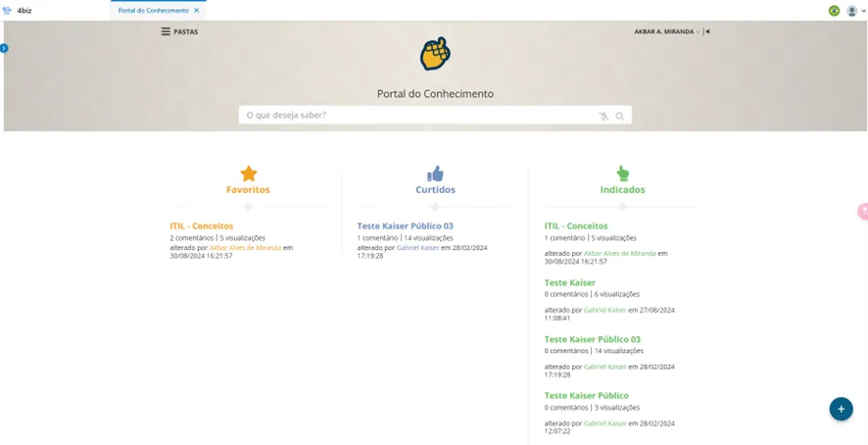Select the Favoritos heading
The width and height of the screenshot is (868, 445).
248,189
